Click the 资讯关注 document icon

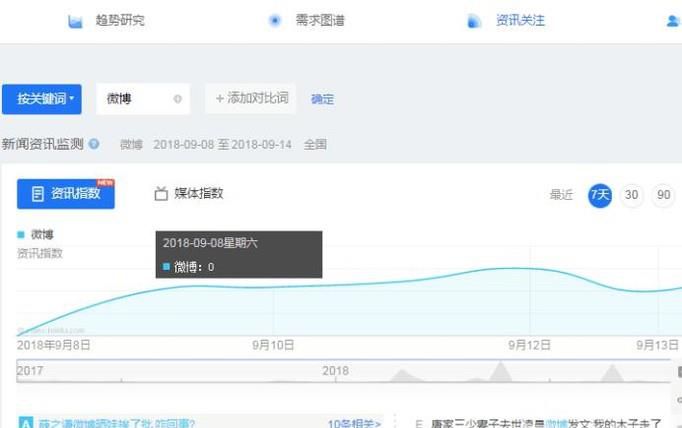point(474,21)
